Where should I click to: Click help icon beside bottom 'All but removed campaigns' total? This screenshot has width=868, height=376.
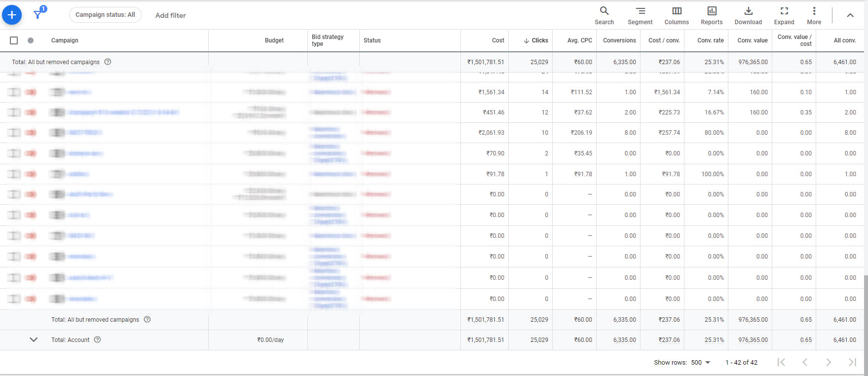click(147, 319)
